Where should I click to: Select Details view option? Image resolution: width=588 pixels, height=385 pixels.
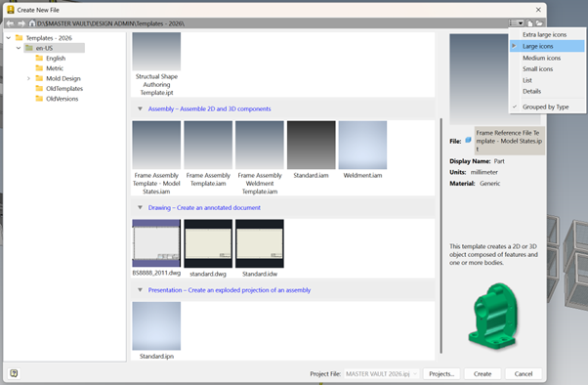(x=531, y=91)
